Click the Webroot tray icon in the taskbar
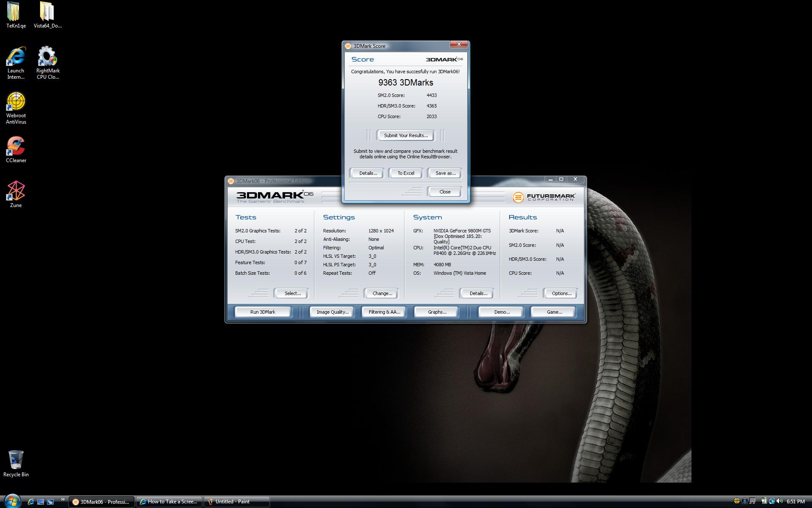This screenshot has width=812, height=508. (x=737, y=501)
